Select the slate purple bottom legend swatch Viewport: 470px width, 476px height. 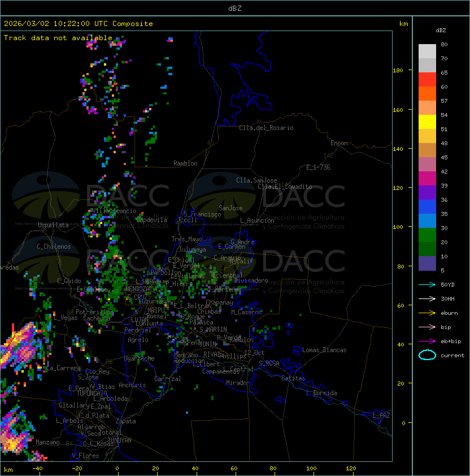(x=427, y=263)
